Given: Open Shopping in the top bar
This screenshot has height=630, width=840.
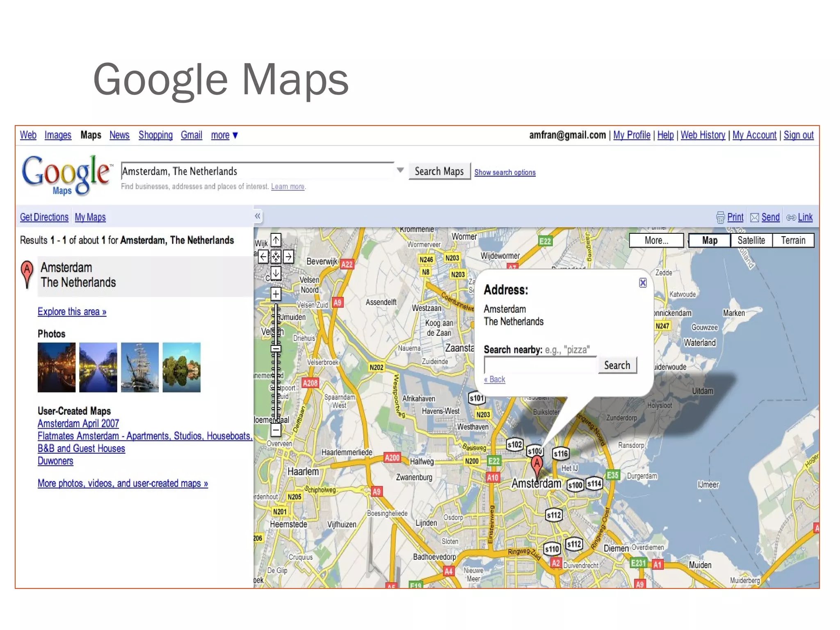Looking at the screenshot, I should tap(155, 135).
